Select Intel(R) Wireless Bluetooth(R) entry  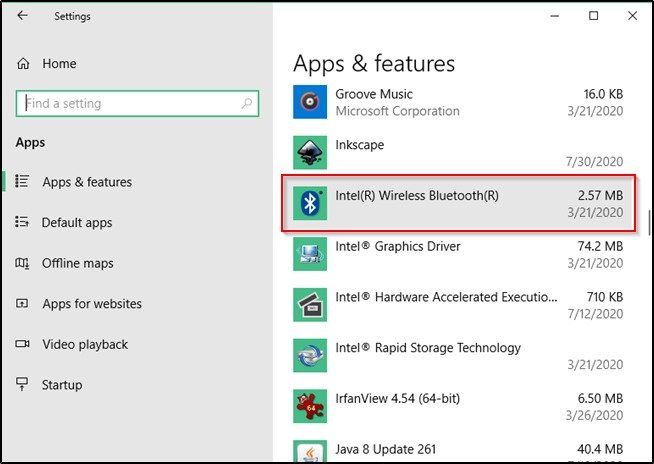458,203
